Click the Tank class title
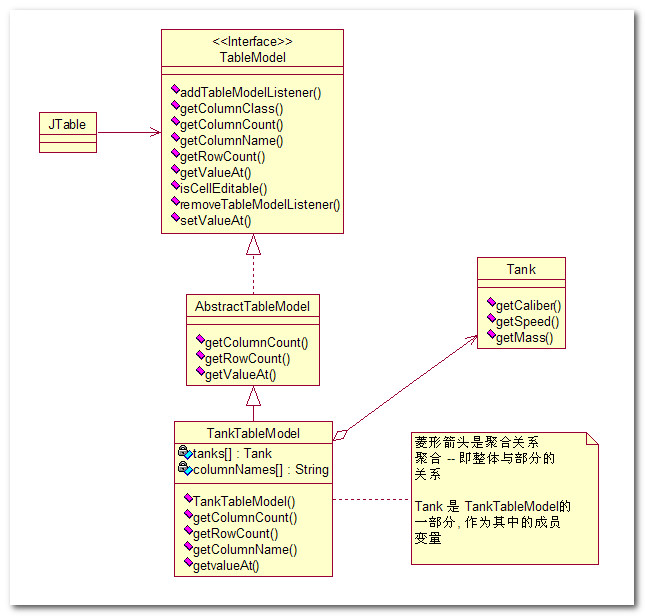This screenshot has height=616, width=645. pyautogui.click(x=521, y=269)
